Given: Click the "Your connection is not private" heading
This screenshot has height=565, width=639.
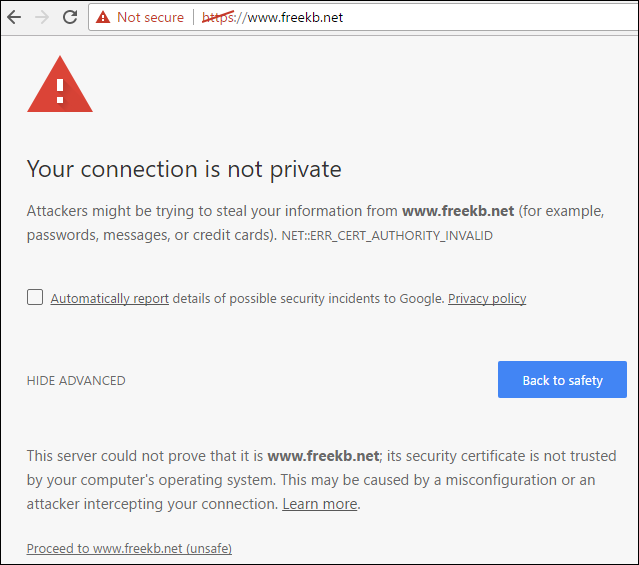Looking at the screenshot, I should 184,169.
